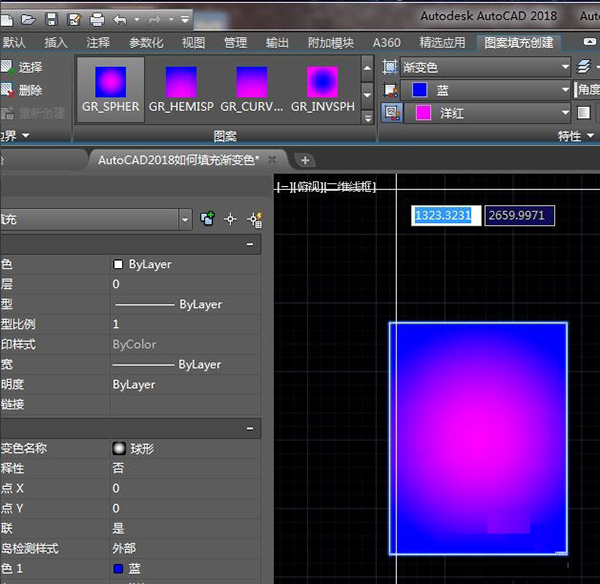The height and width of the screenshot is (584, 600).
Task: Click the Save icon in quick access toolbar
Action: click(52, 19)
